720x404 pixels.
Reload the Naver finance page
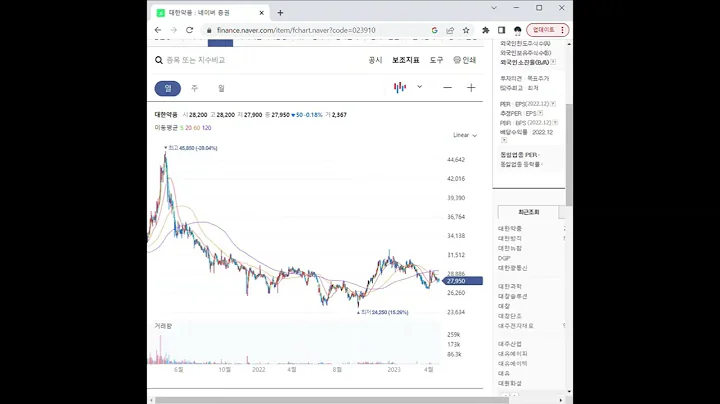(189, 30)
